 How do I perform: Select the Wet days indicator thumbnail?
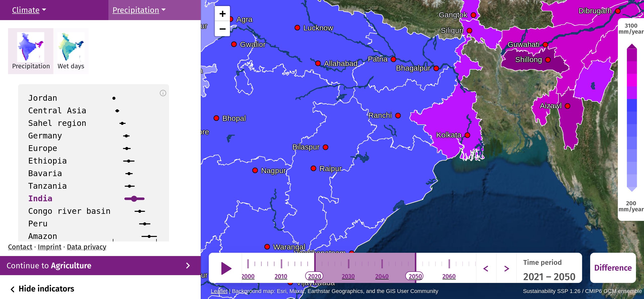(x=71, y=51)
